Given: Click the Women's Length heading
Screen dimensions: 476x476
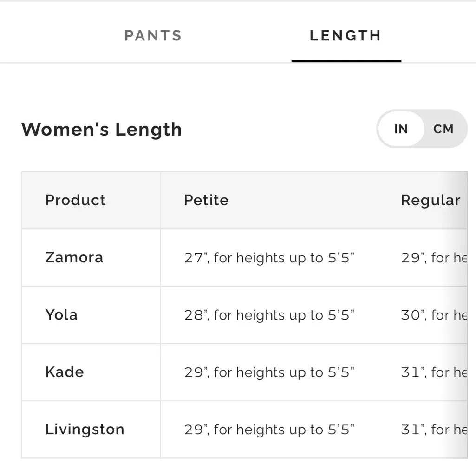Looking at the screenshot, I should point(101,130).
